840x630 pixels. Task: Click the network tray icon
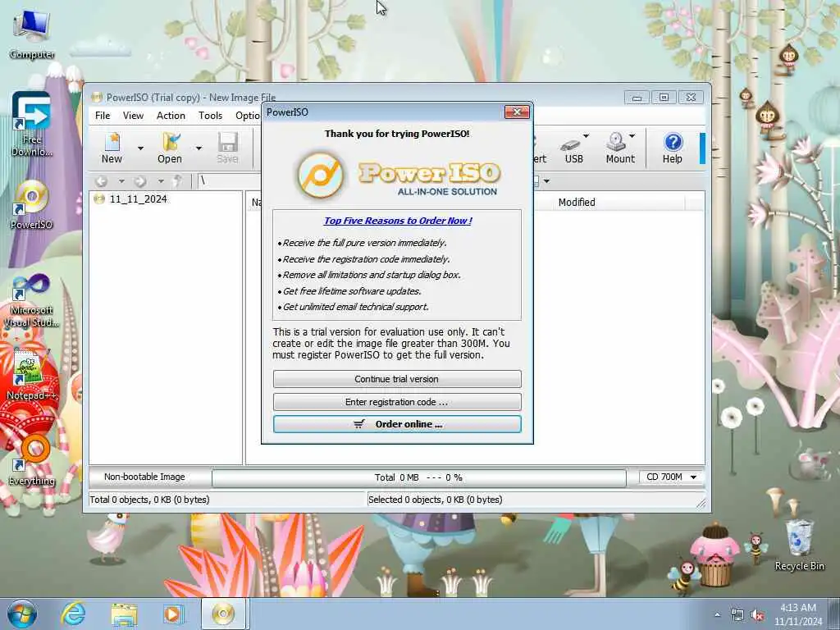[737, 615]
